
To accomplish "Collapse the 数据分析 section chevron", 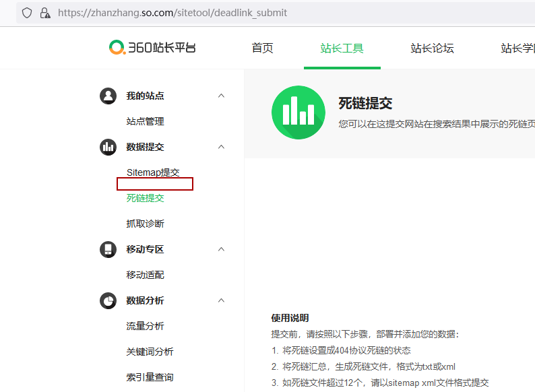I will [221, 300].
